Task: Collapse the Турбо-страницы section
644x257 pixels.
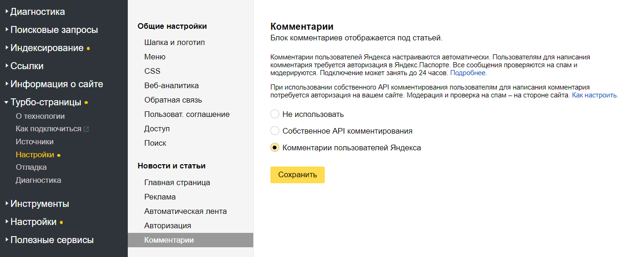Action: click(x=46, y=102)
